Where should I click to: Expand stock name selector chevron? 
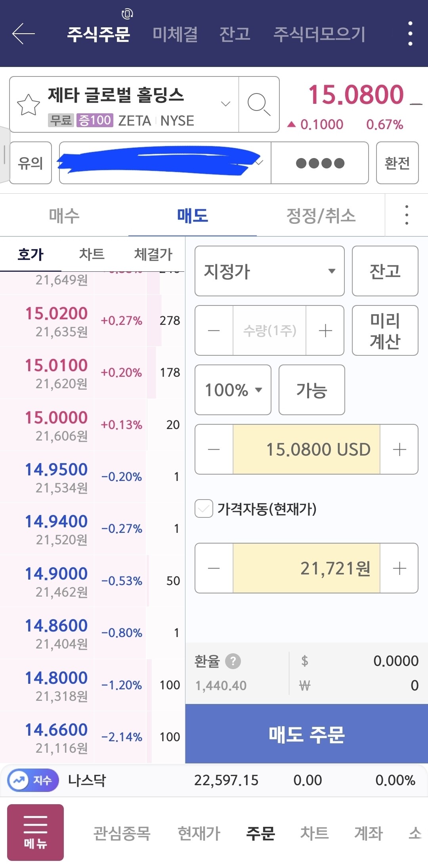point(225,104)
